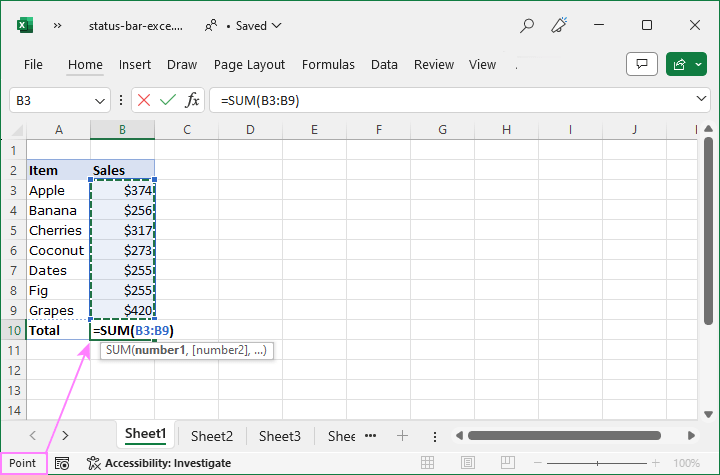Open Insert Function fx dialog
This screenshot has width=720, height=475.
(192, 100)
